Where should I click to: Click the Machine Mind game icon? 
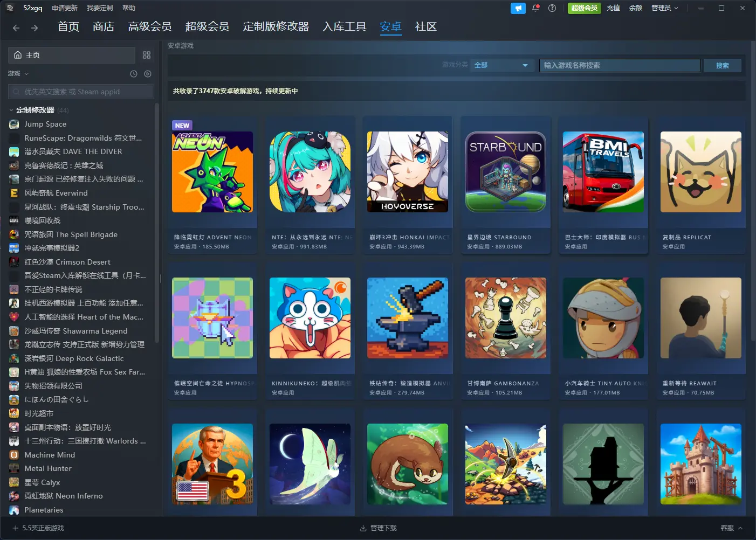(x=14, y=455)
